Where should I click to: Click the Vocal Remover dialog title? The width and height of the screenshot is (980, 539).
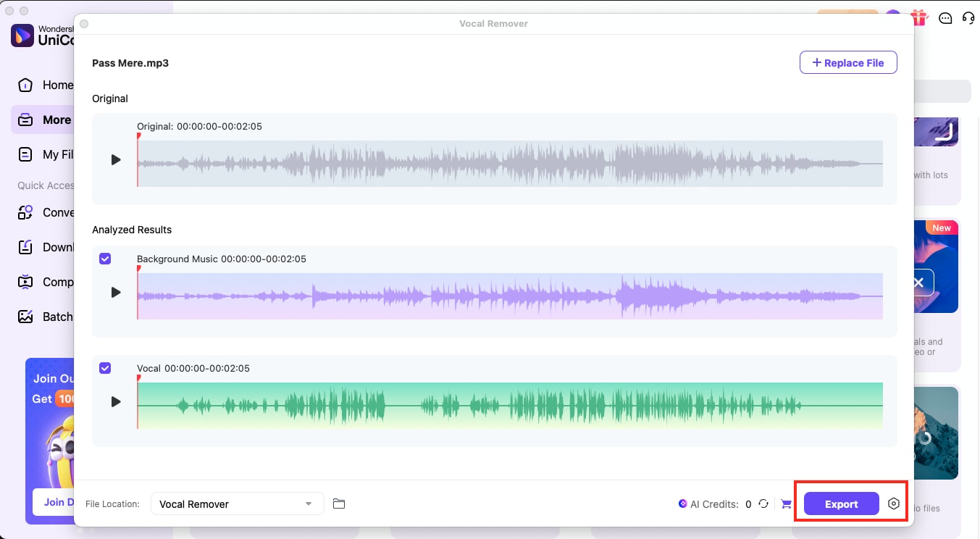[494, 24]
